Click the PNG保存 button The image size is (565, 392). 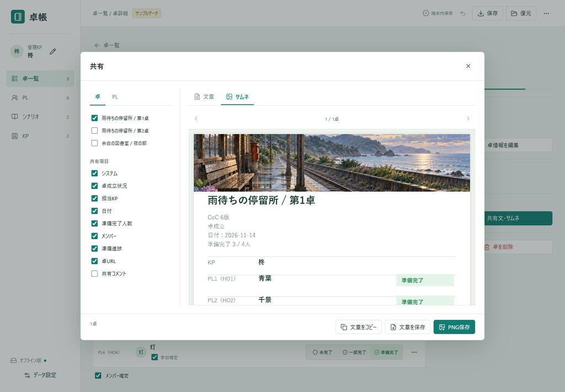click(454, 327)
